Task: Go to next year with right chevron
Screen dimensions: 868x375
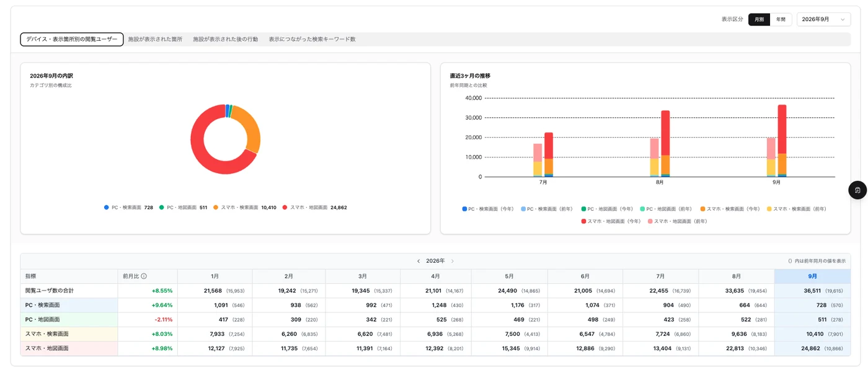Action: coord(452,261)
